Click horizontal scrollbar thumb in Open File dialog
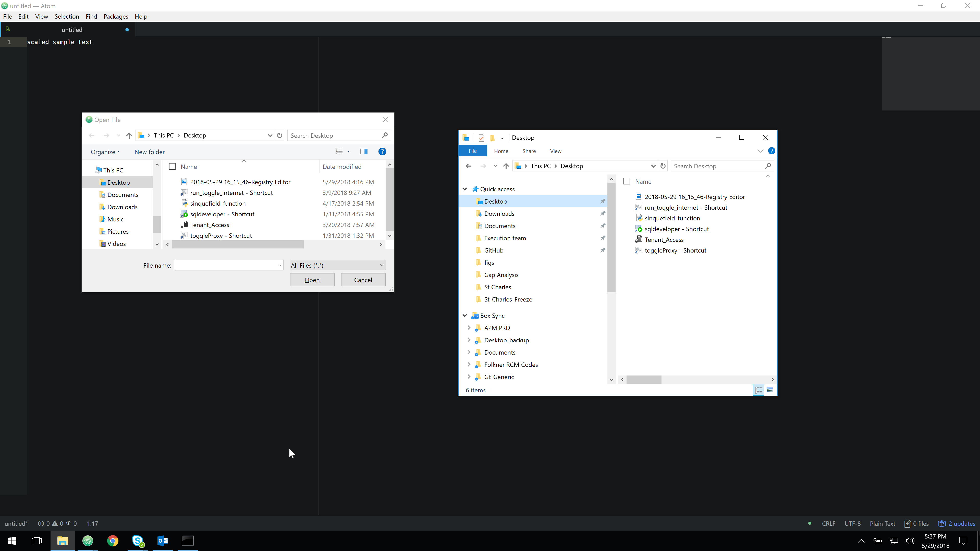This screenshot has height=551, width=980. click(x=238, y=245)
